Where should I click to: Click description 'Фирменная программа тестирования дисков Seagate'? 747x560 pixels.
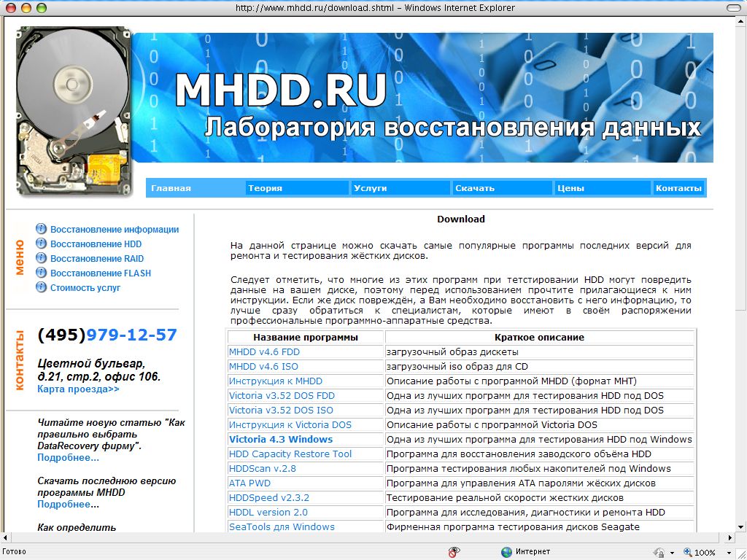coord(513,526)
